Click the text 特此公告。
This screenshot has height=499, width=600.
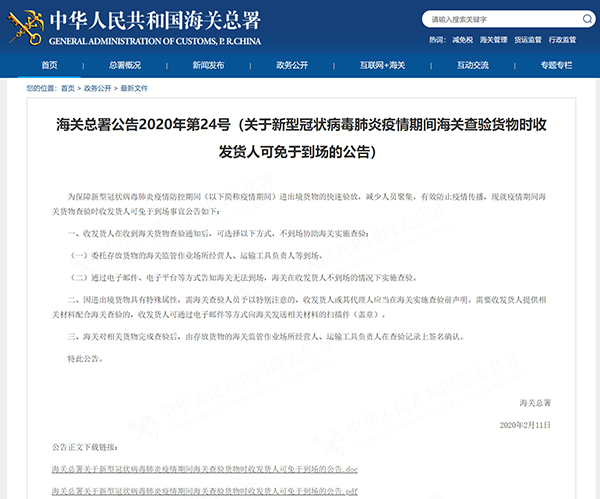[x=85, y=359]
